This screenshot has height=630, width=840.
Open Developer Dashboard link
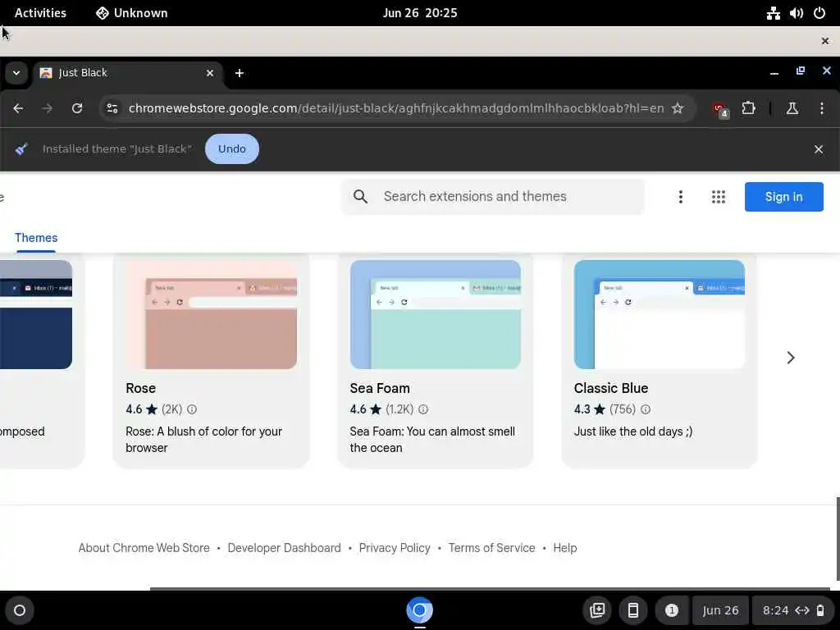coord(285,548)
